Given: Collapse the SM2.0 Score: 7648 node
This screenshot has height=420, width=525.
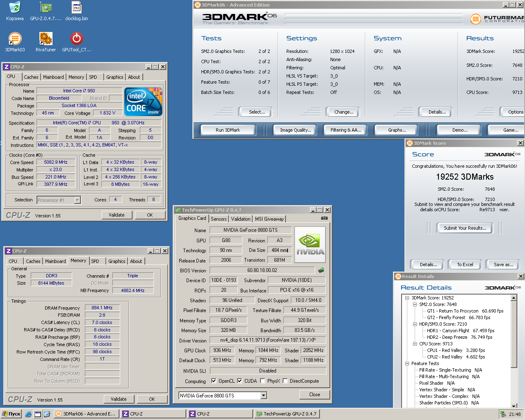Looking at the screenshot, I should click(415, 304).
